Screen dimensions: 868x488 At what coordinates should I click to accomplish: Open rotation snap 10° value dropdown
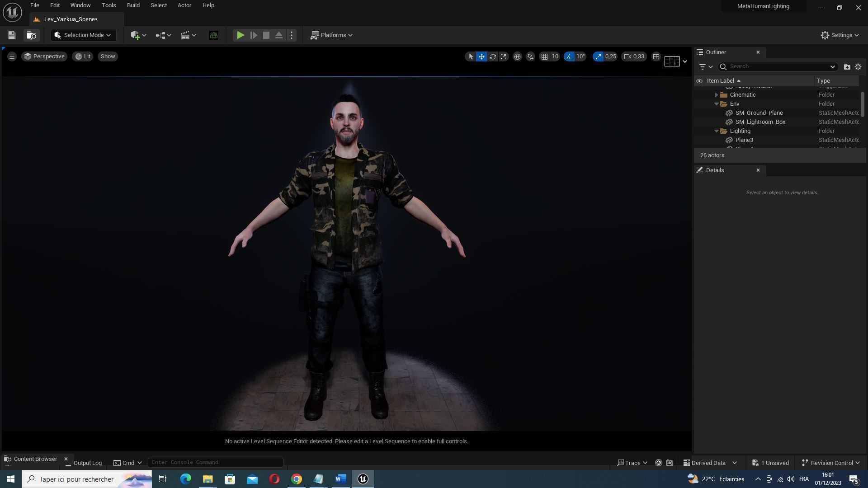(x=580, y=56)
